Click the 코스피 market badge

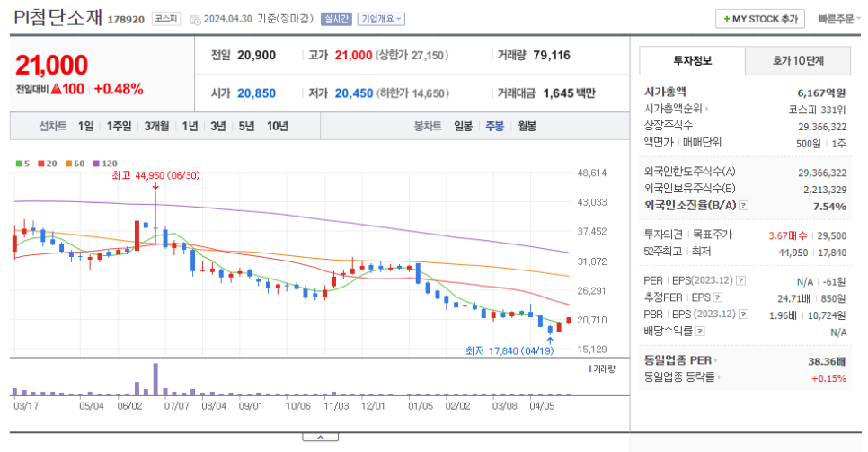coord(166,19)
